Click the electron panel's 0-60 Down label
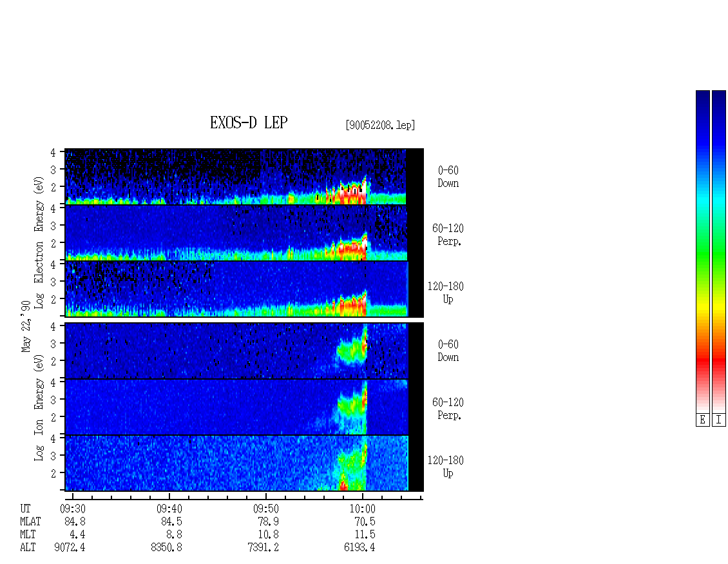Image resolution: width=728 pixels, height=564 pixels. pos(448,177)
